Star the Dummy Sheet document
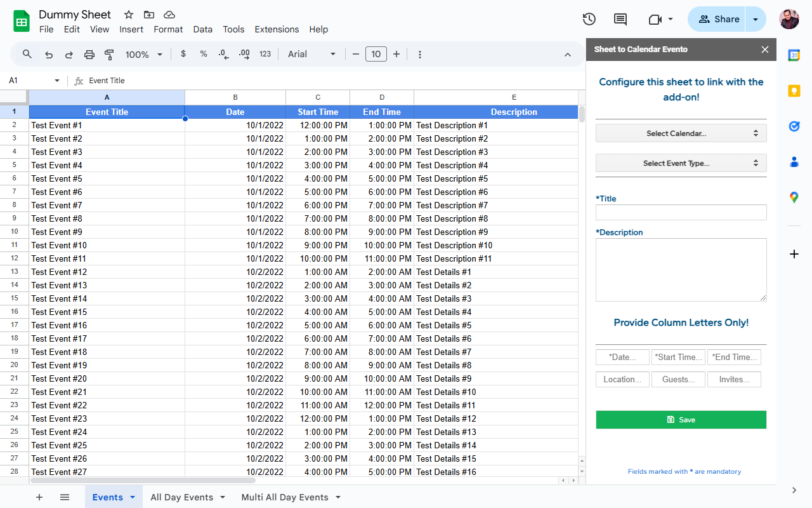The image size is (812, 508). (129, 15)
